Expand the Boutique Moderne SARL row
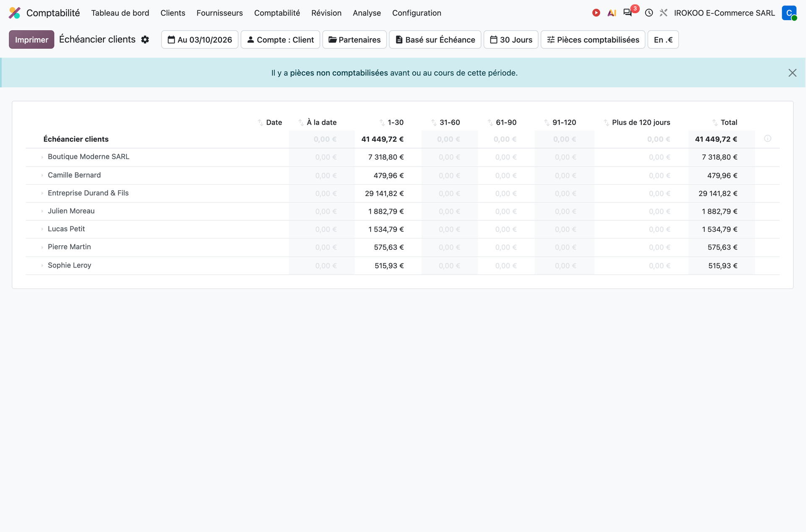Viewport: 806px width, 532px height. [x=42, y=157]
